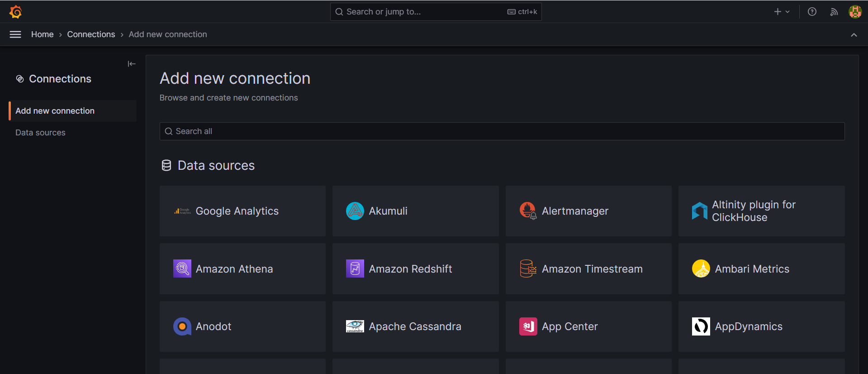Click the Anodot circular icon
This screenshot has height=374, width=868.
click(x=182, y=326)
